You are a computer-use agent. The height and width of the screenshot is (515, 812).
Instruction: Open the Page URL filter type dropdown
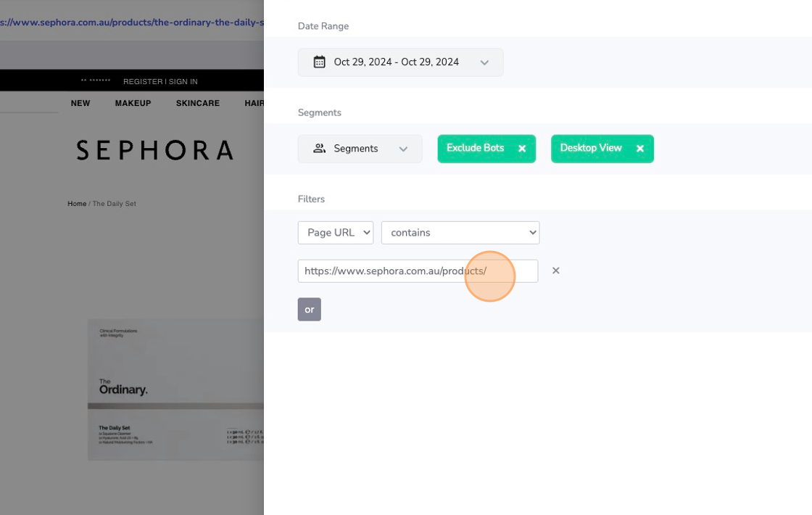click(x=336, y=233)
